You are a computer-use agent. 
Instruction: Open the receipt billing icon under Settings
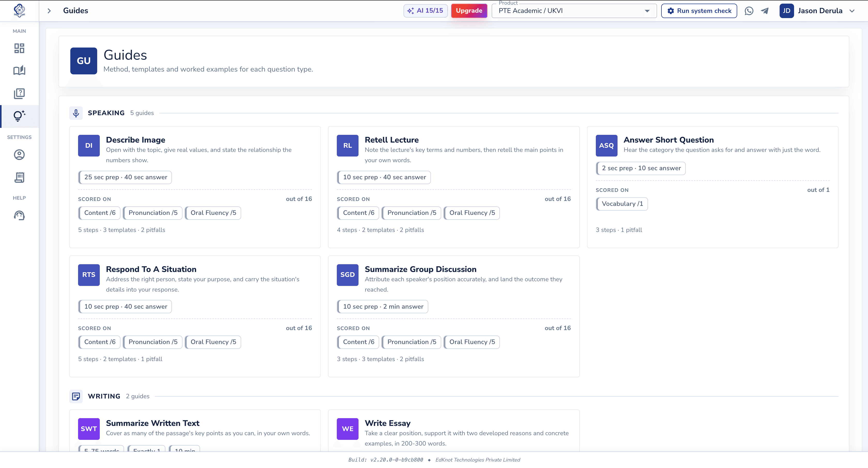tap(19, 177)
